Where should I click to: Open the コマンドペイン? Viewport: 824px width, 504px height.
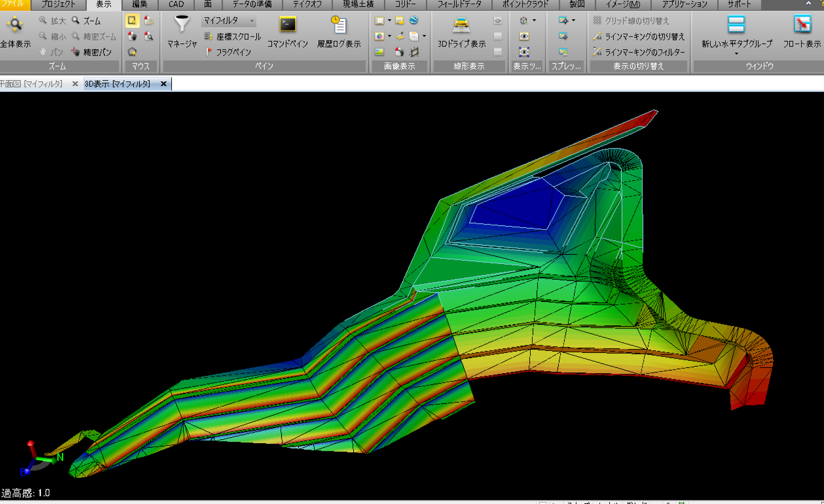288,31
